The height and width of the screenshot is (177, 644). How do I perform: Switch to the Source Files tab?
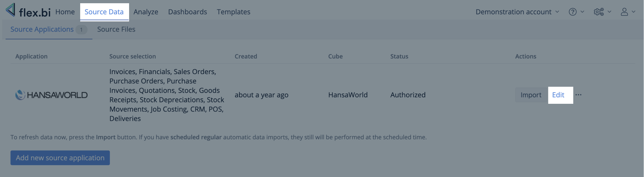(x=116, y=29)
